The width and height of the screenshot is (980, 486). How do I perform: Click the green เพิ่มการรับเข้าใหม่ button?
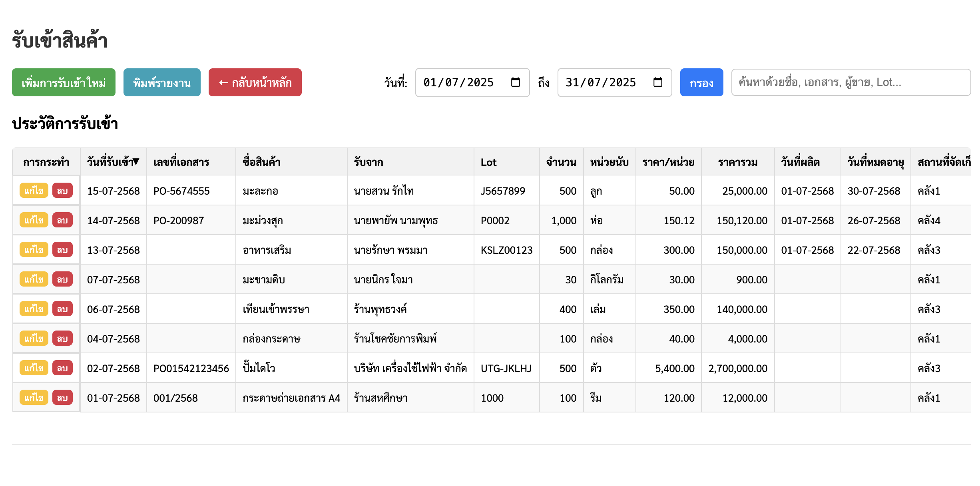point(63,82)
